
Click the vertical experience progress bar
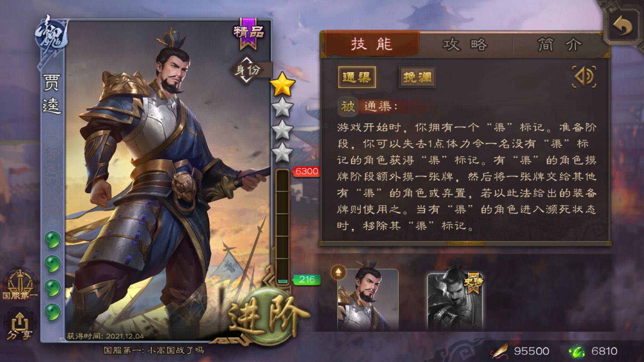click(x=282, y=227)
